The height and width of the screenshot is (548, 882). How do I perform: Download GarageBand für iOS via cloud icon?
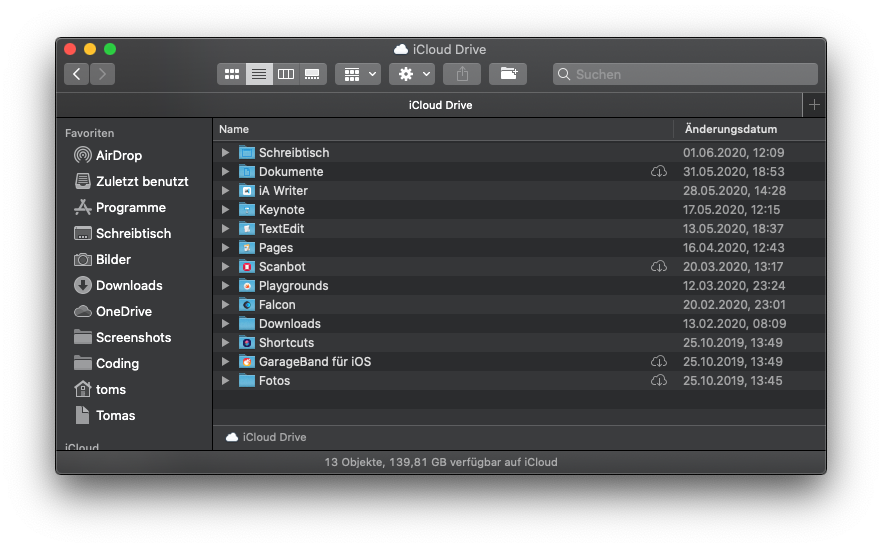[x=659, y=361]
